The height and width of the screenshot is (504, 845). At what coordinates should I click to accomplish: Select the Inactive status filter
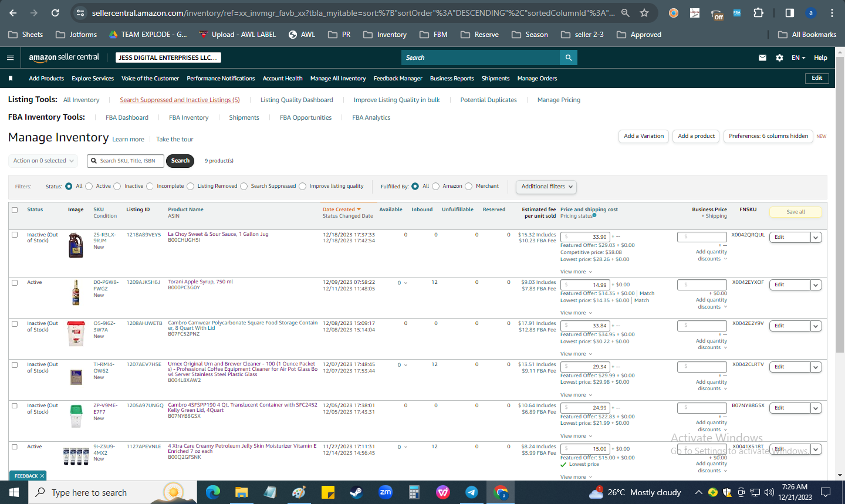pos(117,186)
